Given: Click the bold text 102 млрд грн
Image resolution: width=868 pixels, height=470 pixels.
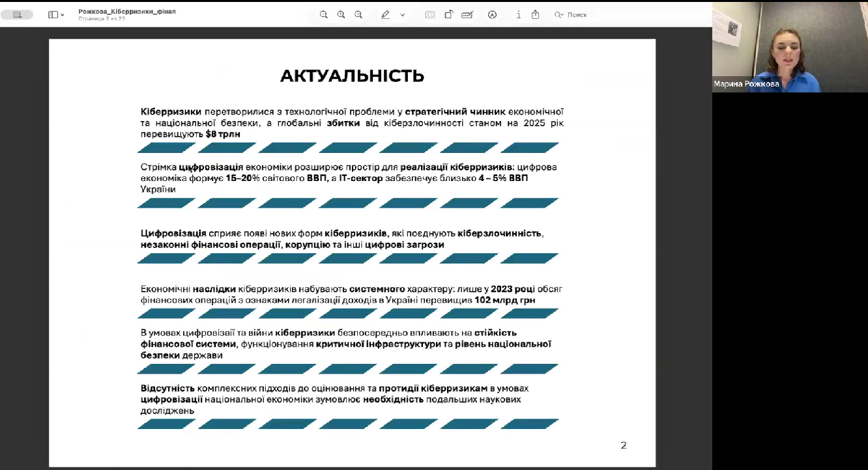Looking at the screenshot, I should click(x=506, y=300).
